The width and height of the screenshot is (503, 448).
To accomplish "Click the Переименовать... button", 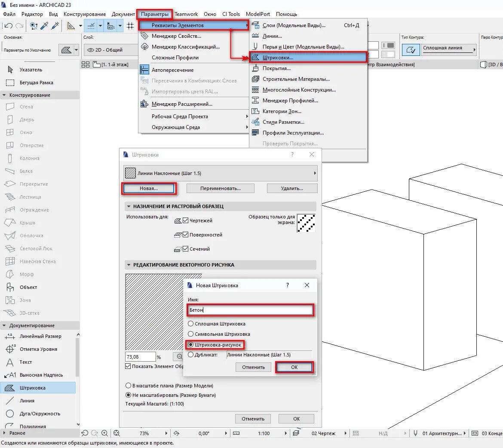I will coord(221,188).
